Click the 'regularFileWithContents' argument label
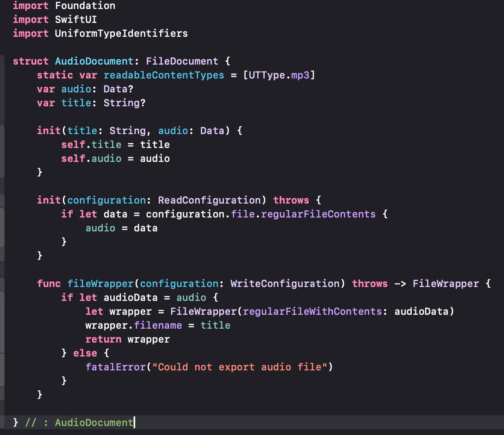The width and height of the screenshot is (504, 435). point(312,312)
